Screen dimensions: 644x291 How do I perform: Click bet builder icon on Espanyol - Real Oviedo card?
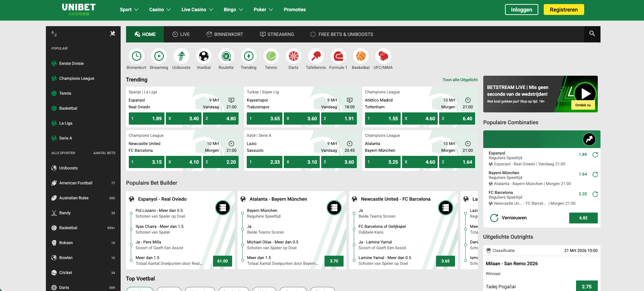pyautogui.click(x=223, y=207)
